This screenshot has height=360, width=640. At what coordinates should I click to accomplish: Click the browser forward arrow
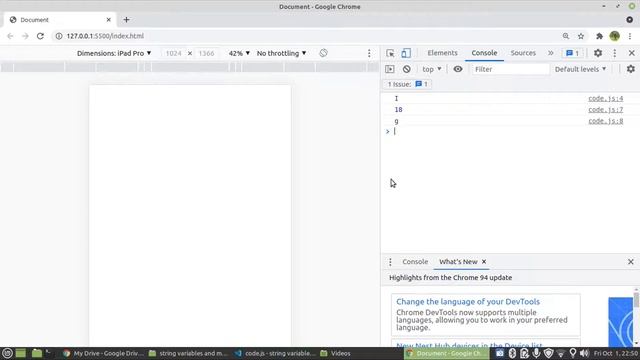25,36
